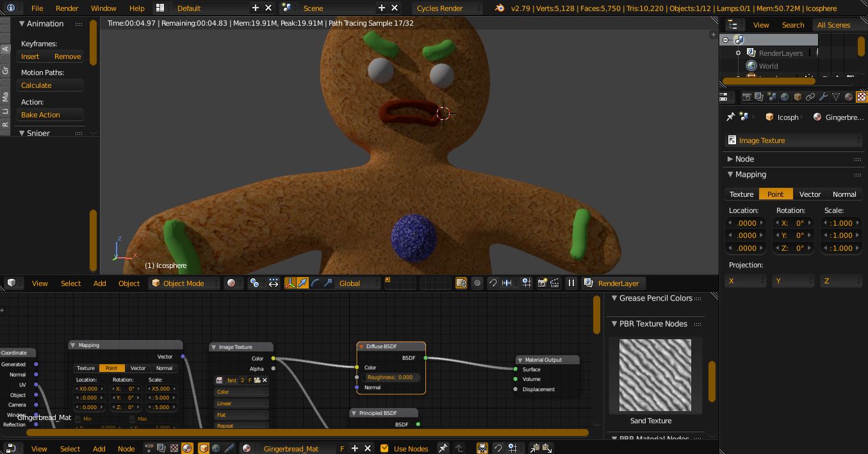Click the Mapping node Scale X 5.000 field
The height and width of the screenshot is (454, 868).
click(x=160, y=389)
